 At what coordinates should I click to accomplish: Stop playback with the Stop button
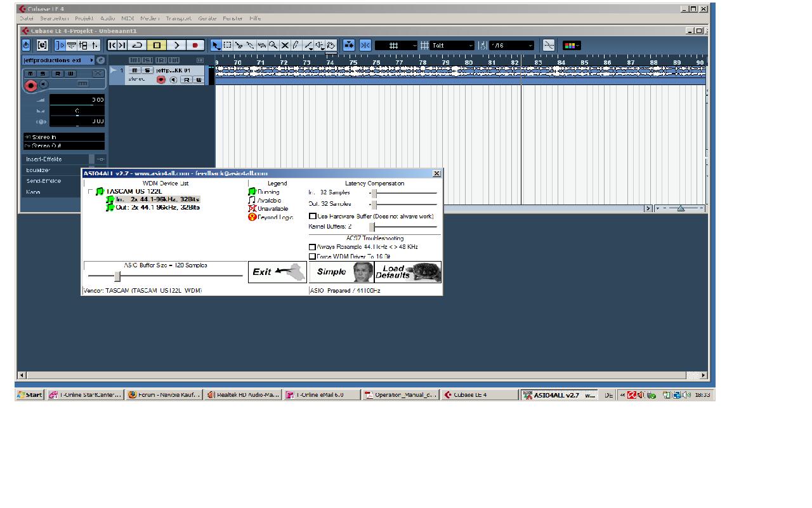pyautogui.click(x=157, y=45)
